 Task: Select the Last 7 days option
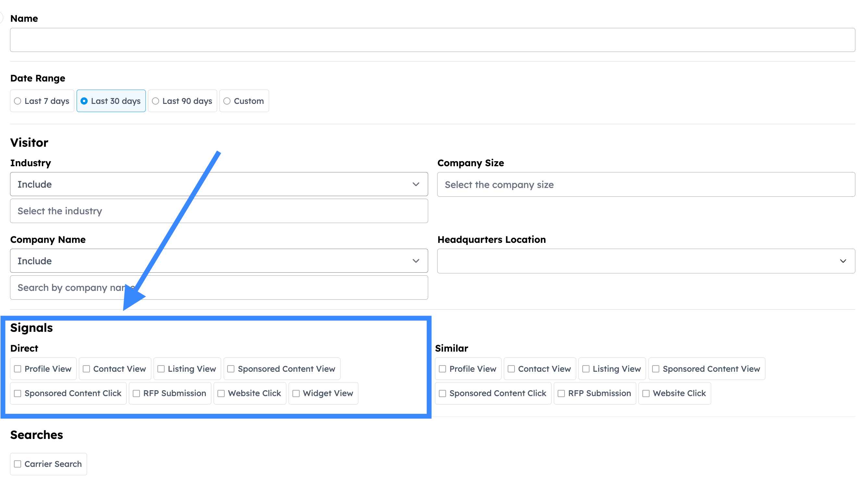point(18,101)
